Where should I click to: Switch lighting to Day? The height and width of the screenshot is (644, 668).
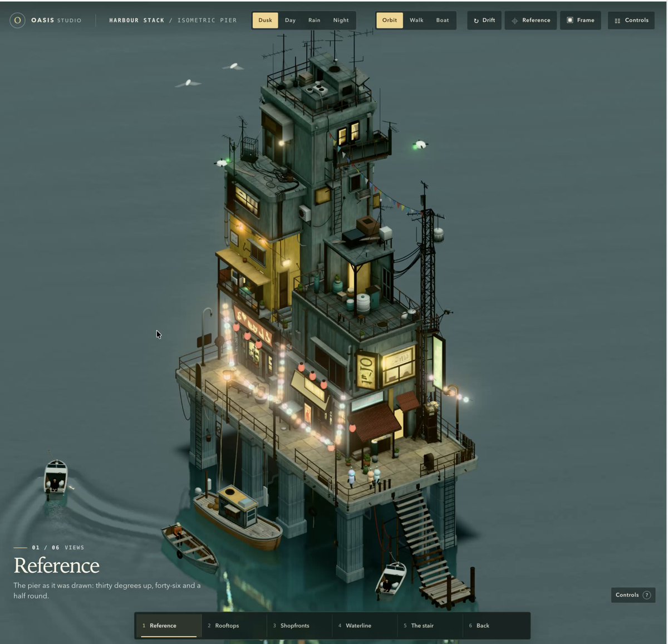click(x=290, y=20)
